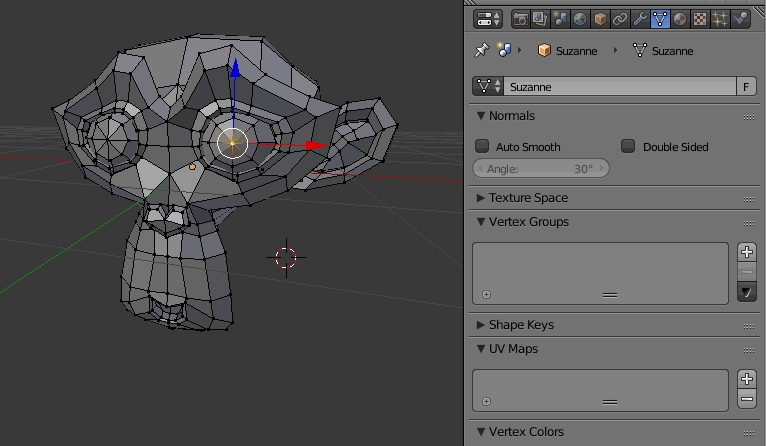Collapse the Vertex Groups panel
The width and height of the screenshot is (766, 446).
coord(481,222)
